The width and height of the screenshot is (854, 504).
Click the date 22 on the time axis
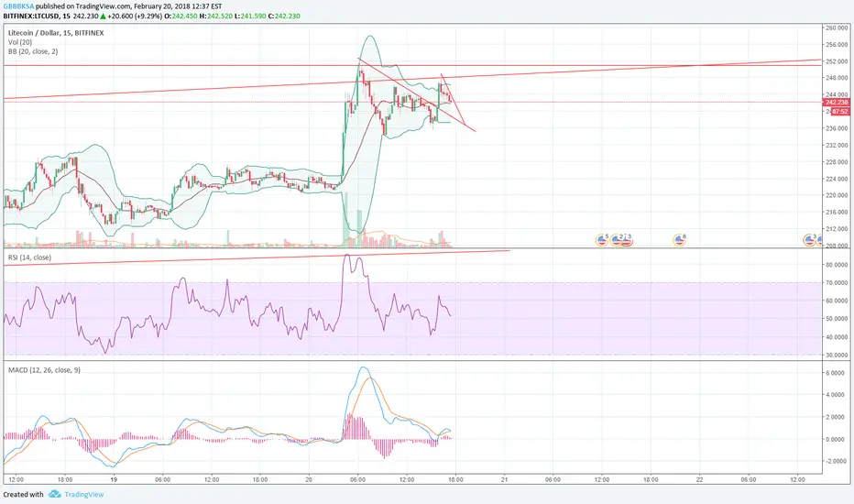click(699, 479)
